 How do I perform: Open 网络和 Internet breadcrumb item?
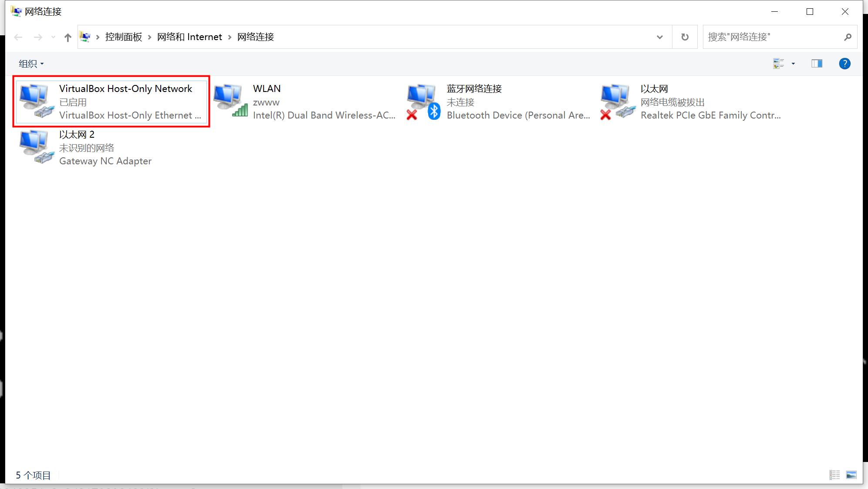(189, 37)
